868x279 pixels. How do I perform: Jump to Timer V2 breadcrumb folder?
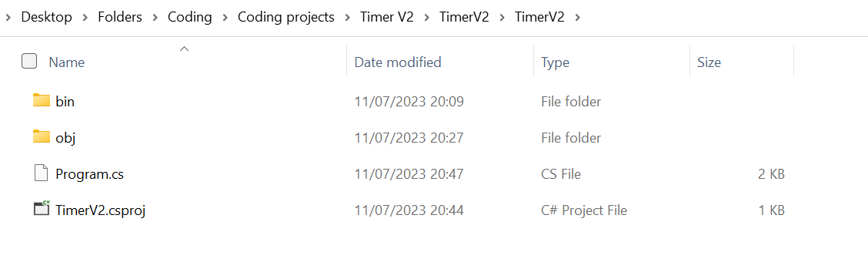coord(388,17)
